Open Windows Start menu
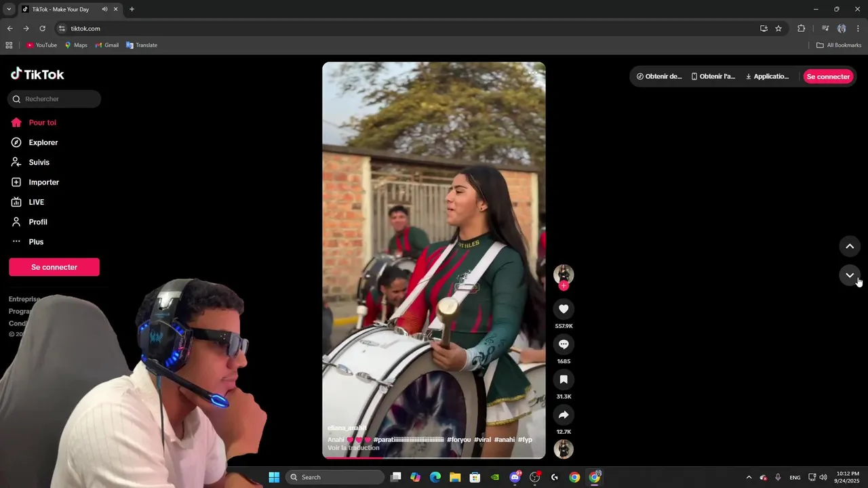This screenshot has width=868, height=488. 274,477
